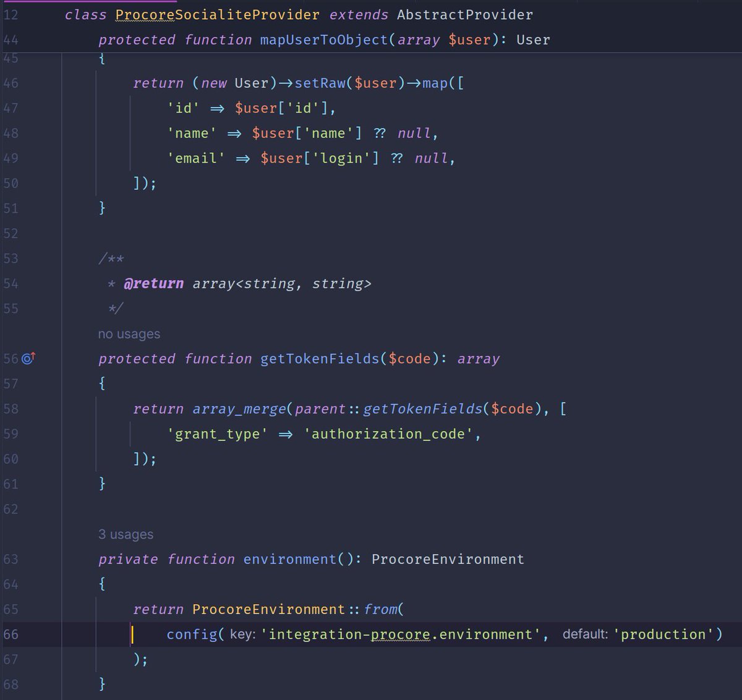This screenshot has height=700, width=742.
Task: Click ProcoreEnvironment::from on line 65
Action: [295, 609]
